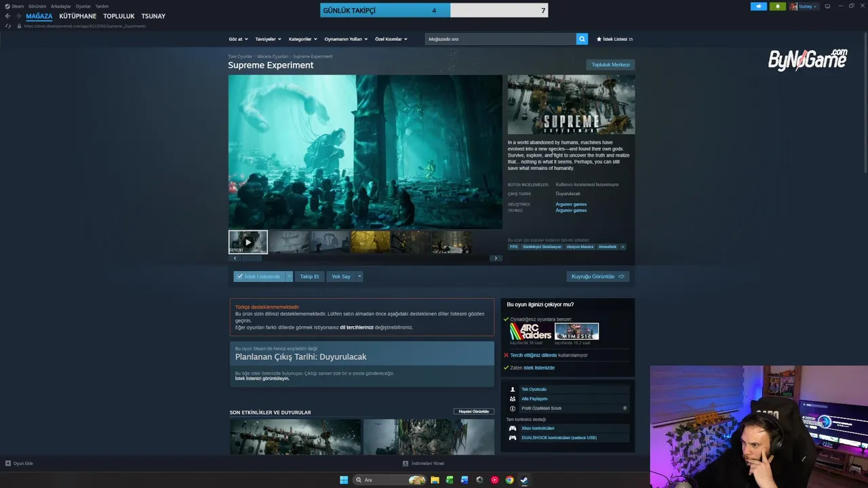
Task: Open the Oyunlar menu
Action: click(83, 6)
